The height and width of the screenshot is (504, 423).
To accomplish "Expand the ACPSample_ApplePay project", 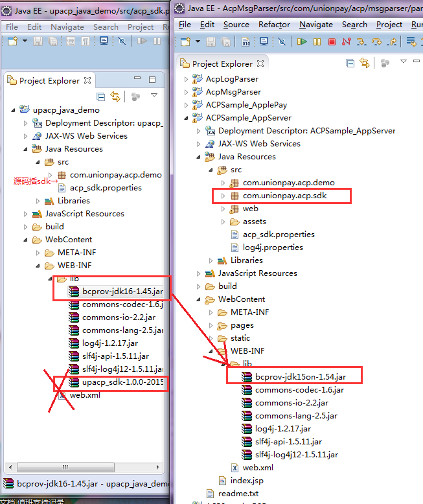I will [x=186, y=105].
